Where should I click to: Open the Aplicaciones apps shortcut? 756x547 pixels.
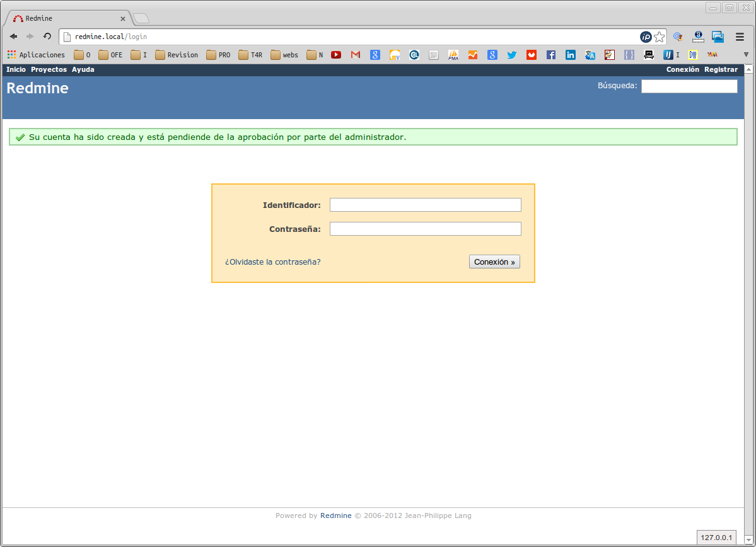coord(36,55)
